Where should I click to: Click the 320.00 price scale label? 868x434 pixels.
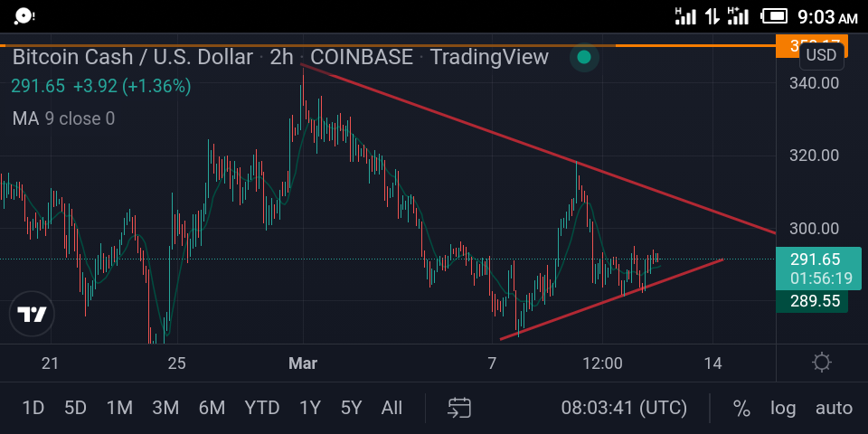tap(814, 156)
